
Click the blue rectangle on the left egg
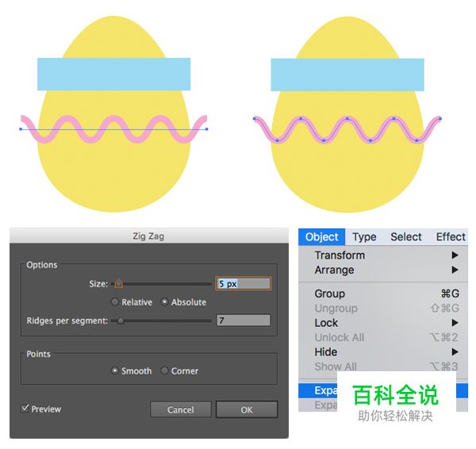point(113,74)
